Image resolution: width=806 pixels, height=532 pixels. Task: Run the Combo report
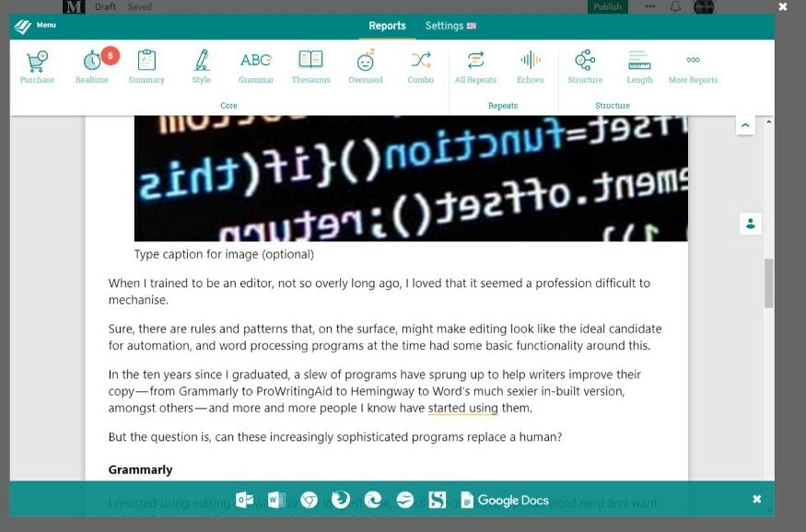pyautogui.click(x=420, y=67)
